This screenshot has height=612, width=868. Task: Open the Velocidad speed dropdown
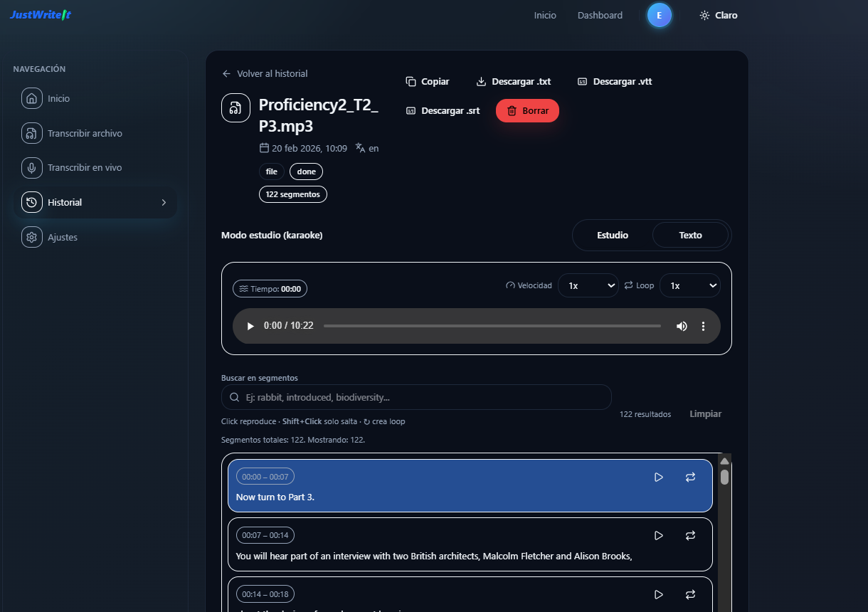(588, 285)
